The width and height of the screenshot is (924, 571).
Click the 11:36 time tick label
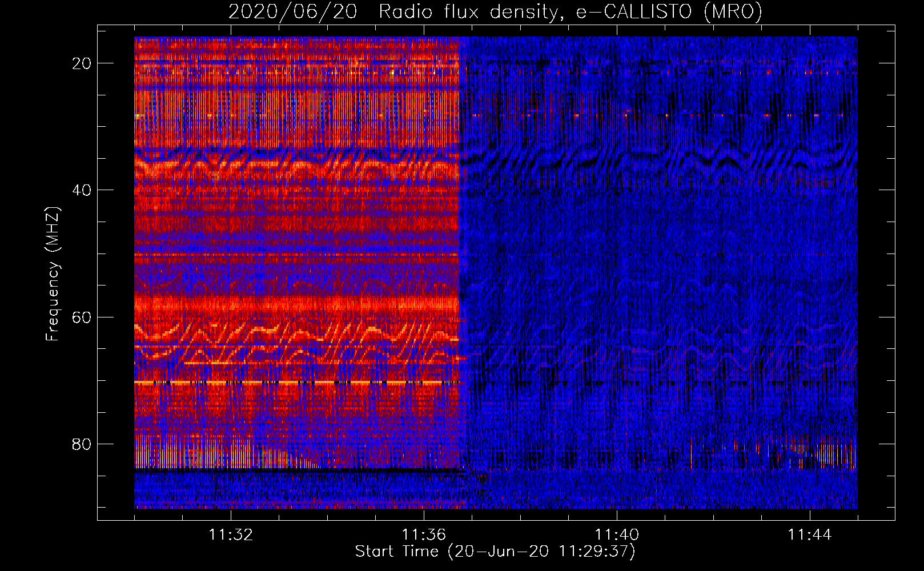click(x=424, y=535)
